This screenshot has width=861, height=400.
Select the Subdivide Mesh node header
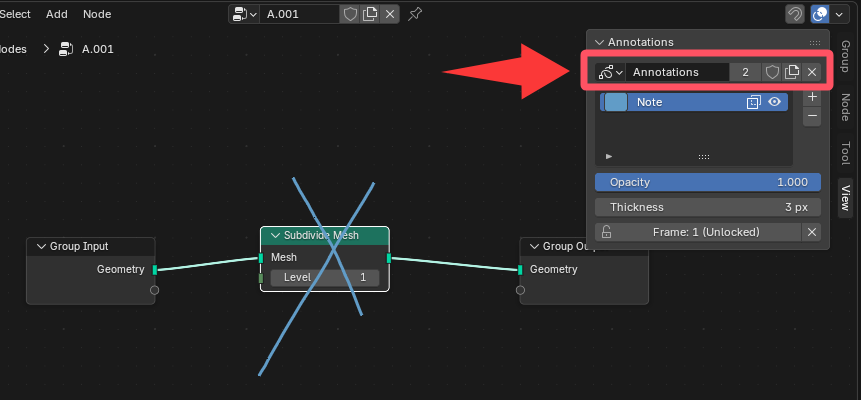click(x=325, y=236)
